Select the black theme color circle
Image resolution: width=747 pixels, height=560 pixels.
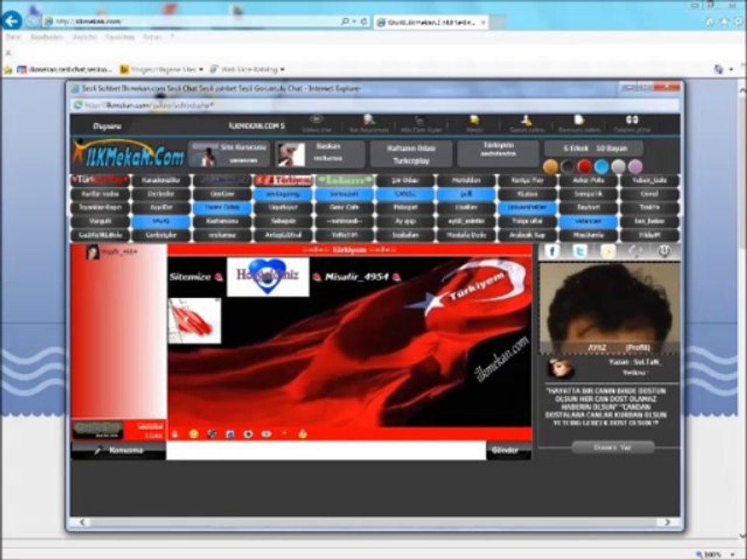(568, 166)
